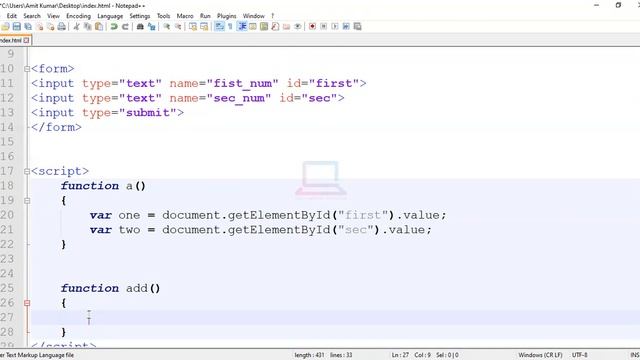Image resolution: width=640 pixels, height=360 pixels.
Task: Open a file with the toolbar folder icon
Action: (x=5, y=27)
